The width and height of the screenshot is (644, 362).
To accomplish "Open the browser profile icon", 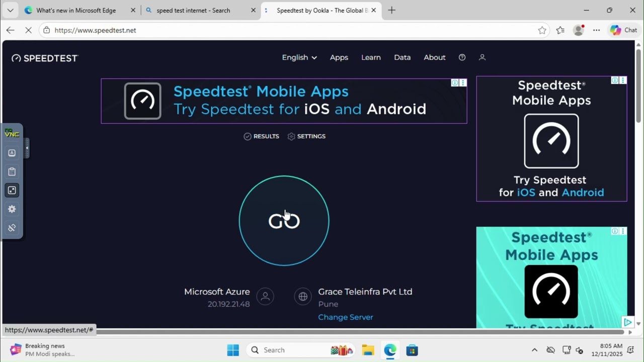I will [579, 30].
